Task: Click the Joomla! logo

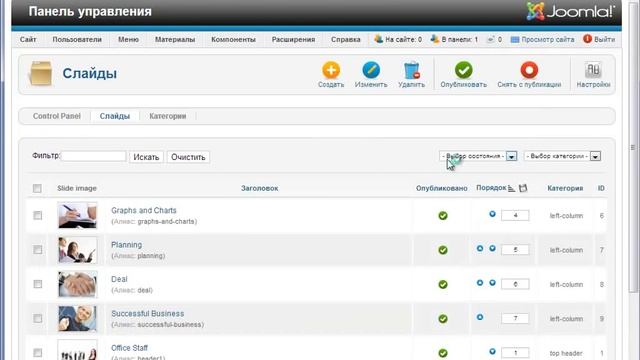Action: (x=570, y=11)
